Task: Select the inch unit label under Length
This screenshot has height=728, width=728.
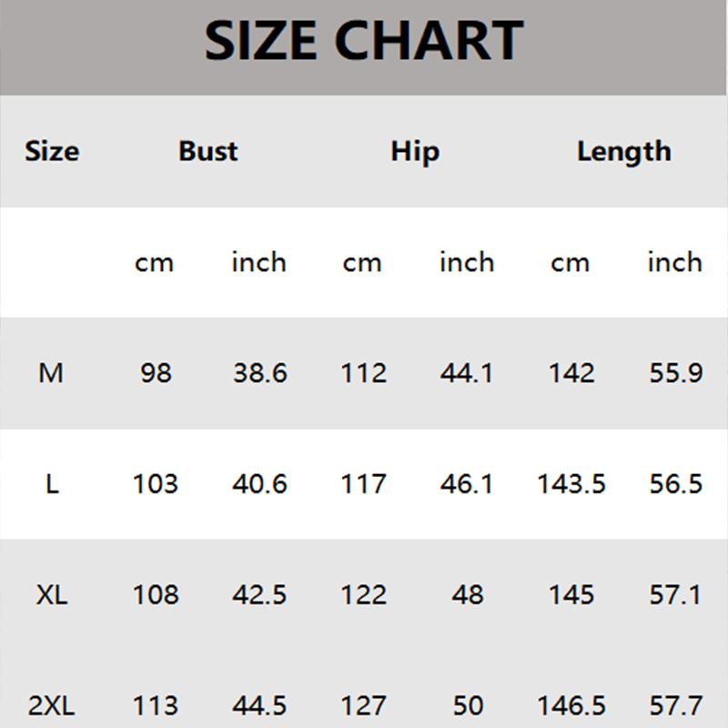Action: tap(675, 262)
